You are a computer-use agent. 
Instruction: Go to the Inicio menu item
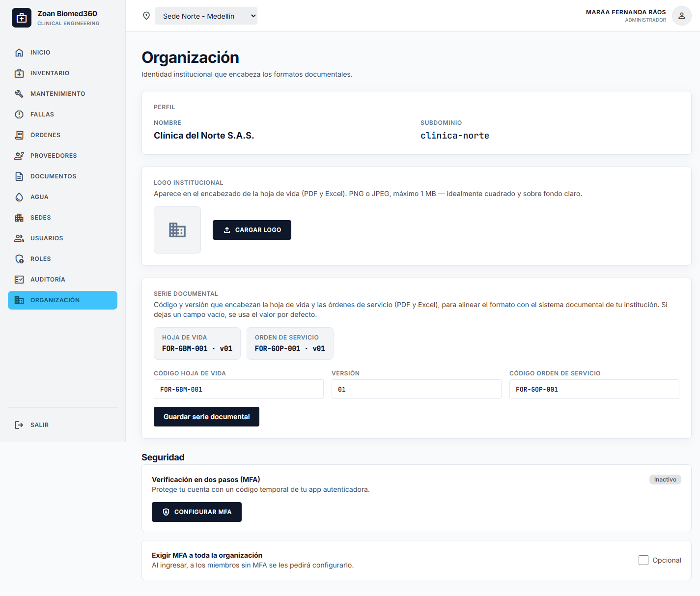[62, 53]
